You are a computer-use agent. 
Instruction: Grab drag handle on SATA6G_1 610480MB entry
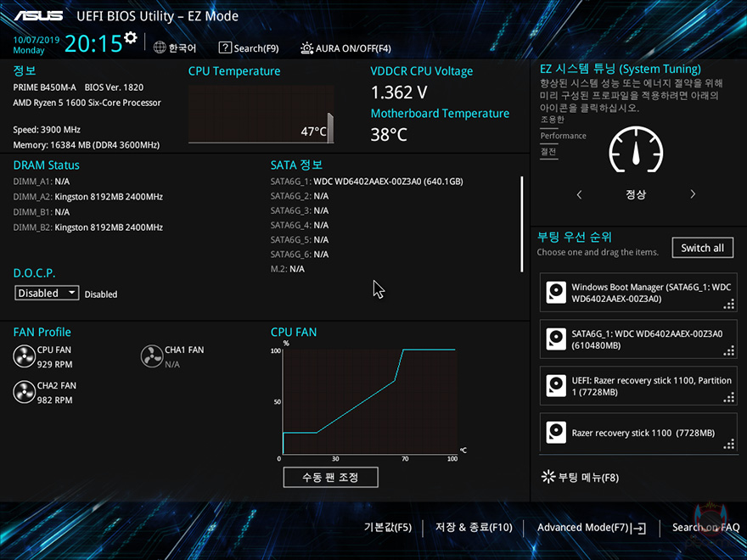[x=729, y=351]
